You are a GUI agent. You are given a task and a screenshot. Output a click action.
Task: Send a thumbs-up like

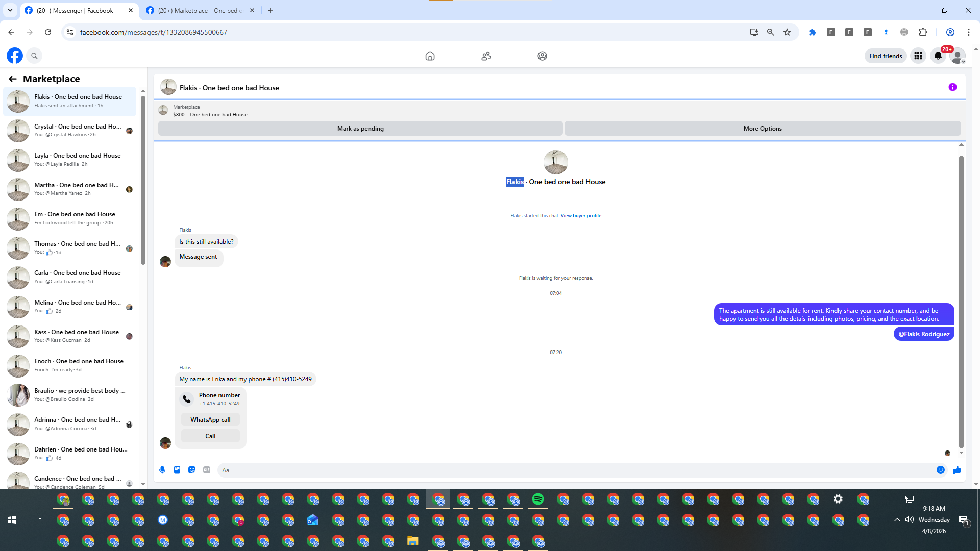[957, 470]
